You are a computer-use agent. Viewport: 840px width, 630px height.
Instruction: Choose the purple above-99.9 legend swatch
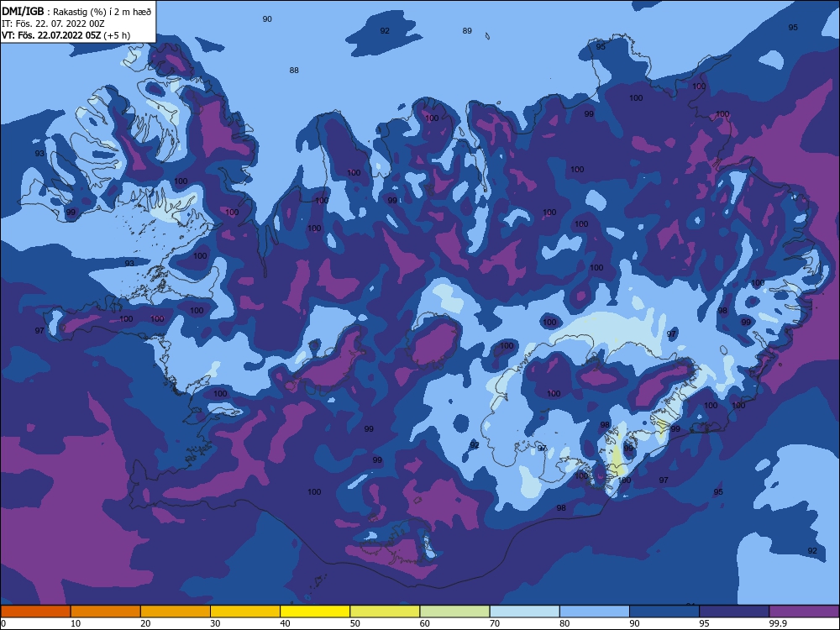804,612
